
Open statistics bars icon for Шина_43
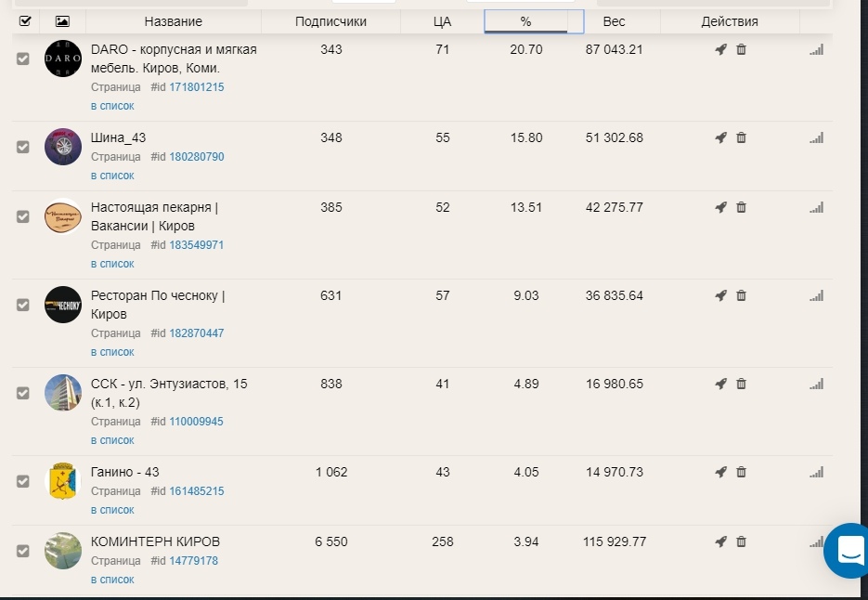817,137
